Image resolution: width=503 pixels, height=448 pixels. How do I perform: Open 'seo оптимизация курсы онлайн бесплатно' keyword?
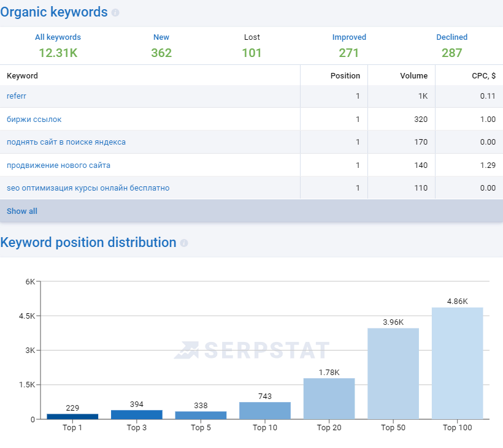point(88,188)
